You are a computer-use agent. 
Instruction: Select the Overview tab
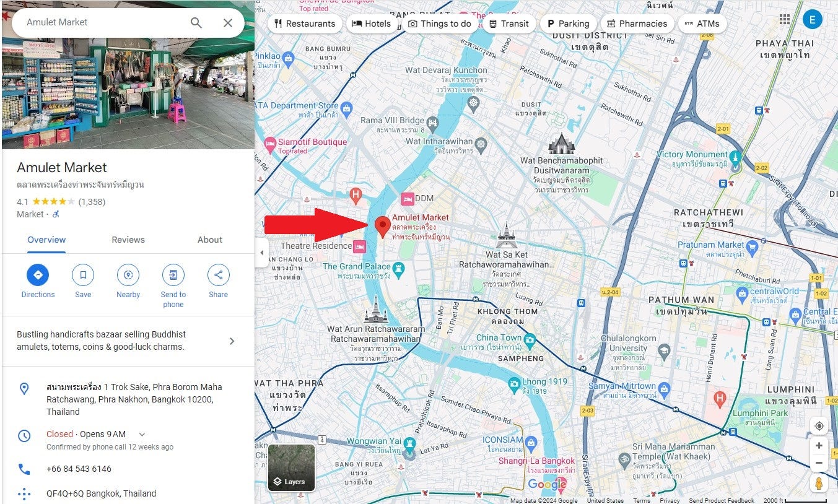click(x=46, y=240)
